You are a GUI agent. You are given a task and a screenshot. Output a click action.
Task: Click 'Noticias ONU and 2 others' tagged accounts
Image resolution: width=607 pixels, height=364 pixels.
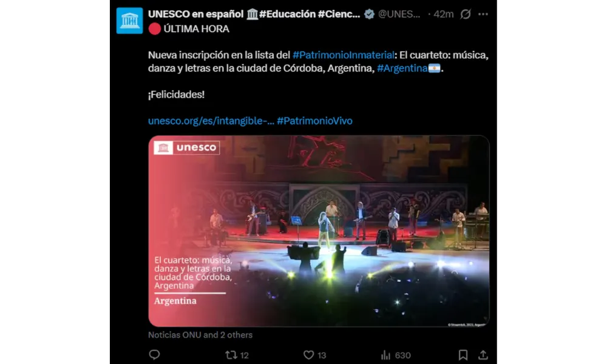[x=200, y=335]
